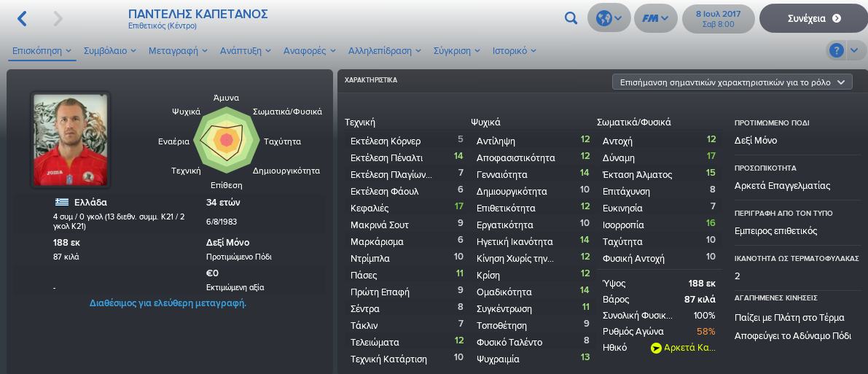Open search with the magnifier icon
This screenshot has width=868, height=374.
coord(571,18)
